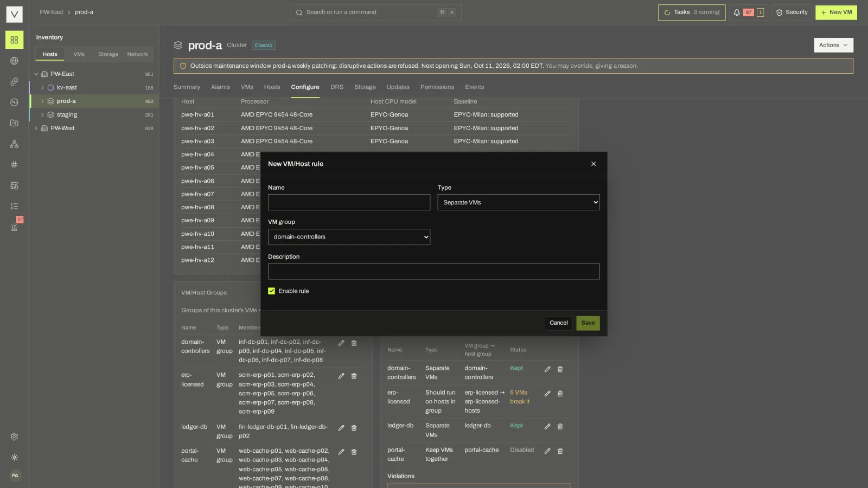Expand the PW-West tree node
This screenshot has height=488, width=868.
point(36,129)
